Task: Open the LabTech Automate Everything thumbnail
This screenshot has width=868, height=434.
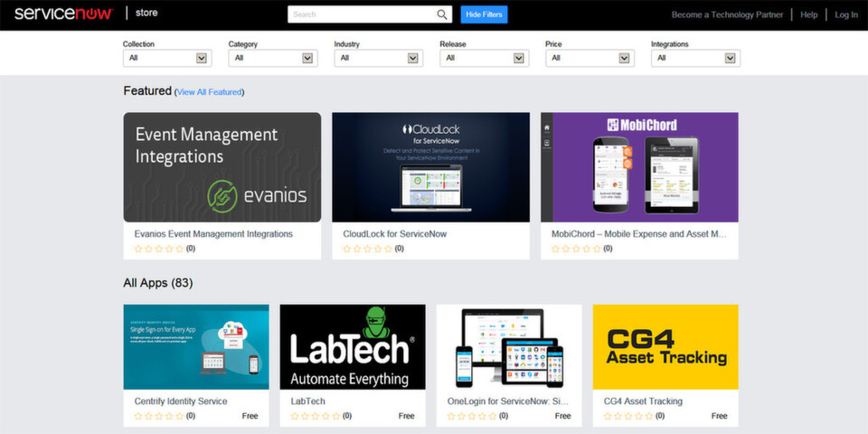Action: pos(353,346)
